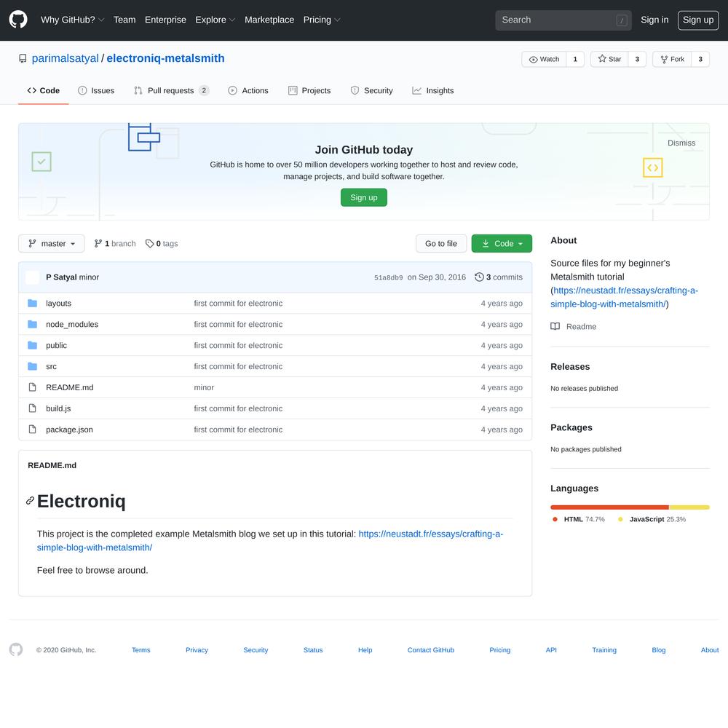Click the Sign in link
Screen dimensions: 728x728
click(654, 20)
